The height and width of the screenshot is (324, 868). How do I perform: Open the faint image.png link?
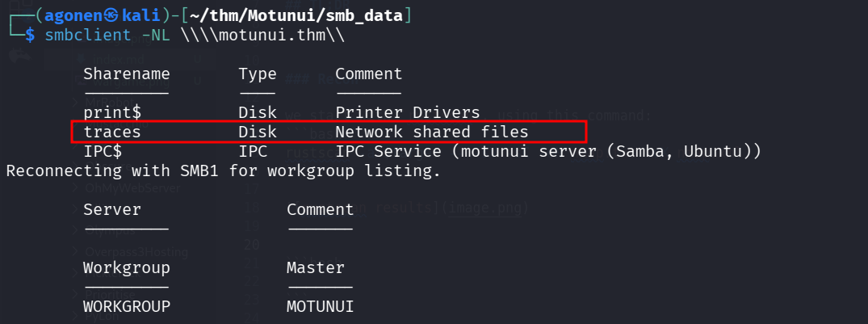[484, 209]
